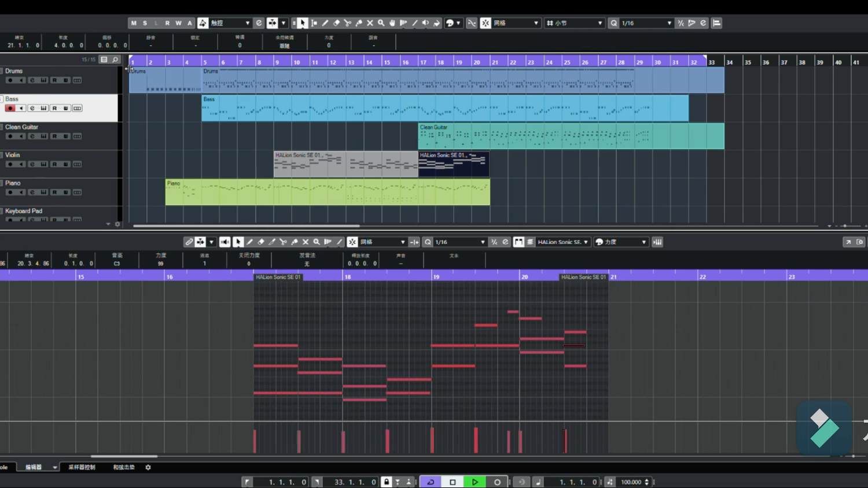This screenshot has width=868, height=488.
Task: Click the Stop button in the transport bar
Action: pos(453,482)
